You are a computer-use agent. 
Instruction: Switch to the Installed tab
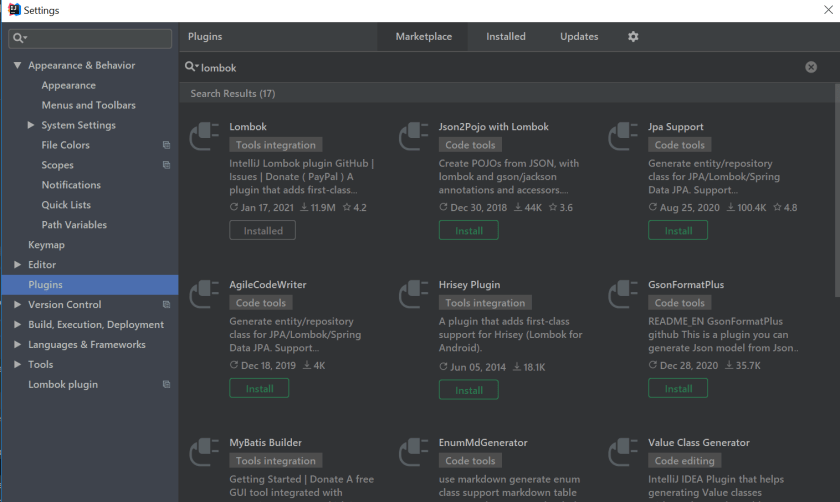coord(506,36)
